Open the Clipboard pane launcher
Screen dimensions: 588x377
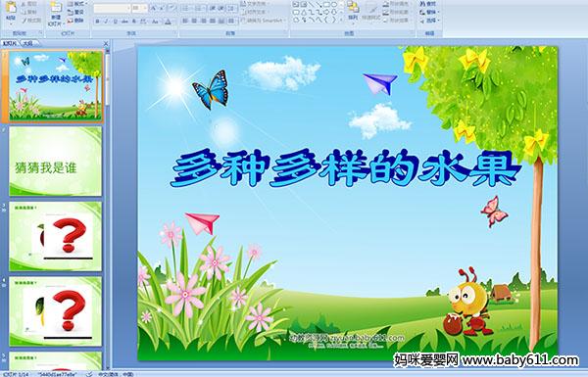tap(40, 32)
